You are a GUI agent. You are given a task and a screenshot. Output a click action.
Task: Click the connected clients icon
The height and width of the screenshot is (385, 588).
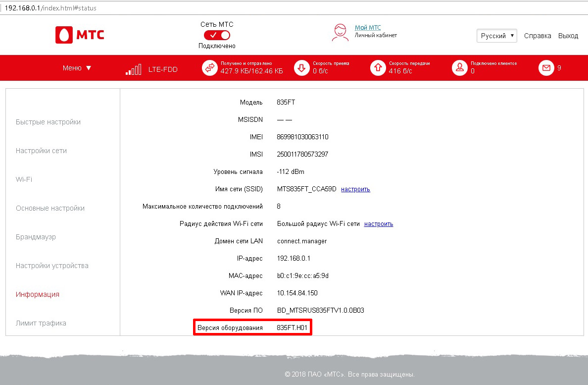click(x=460, y=68)
